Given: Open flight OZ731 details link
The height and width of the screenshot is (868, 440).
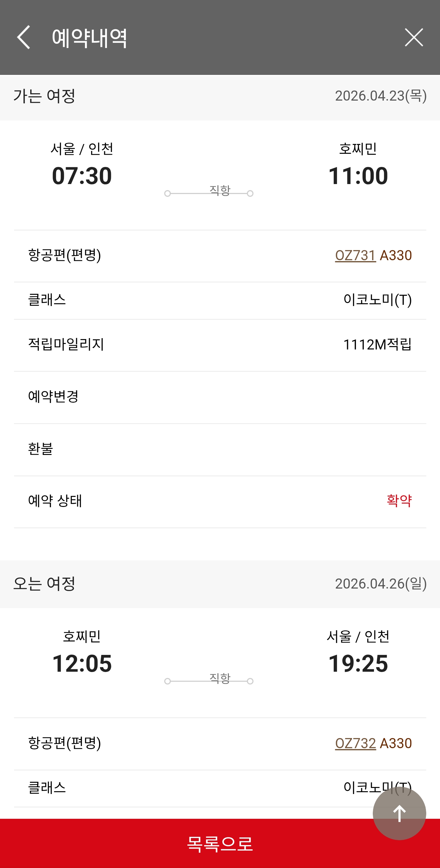Looking at the screenshot, I should pyautogui.click(x=355, y=255).
